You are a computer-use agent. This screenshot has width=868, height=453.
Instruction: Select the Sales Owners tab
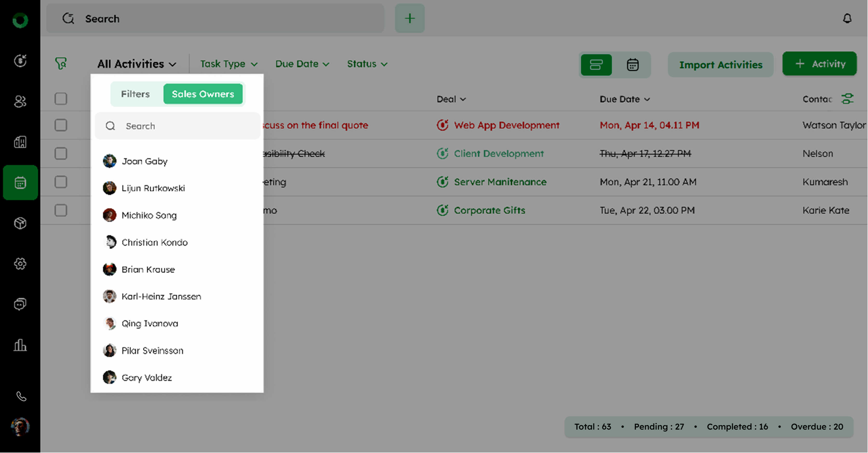203,94
